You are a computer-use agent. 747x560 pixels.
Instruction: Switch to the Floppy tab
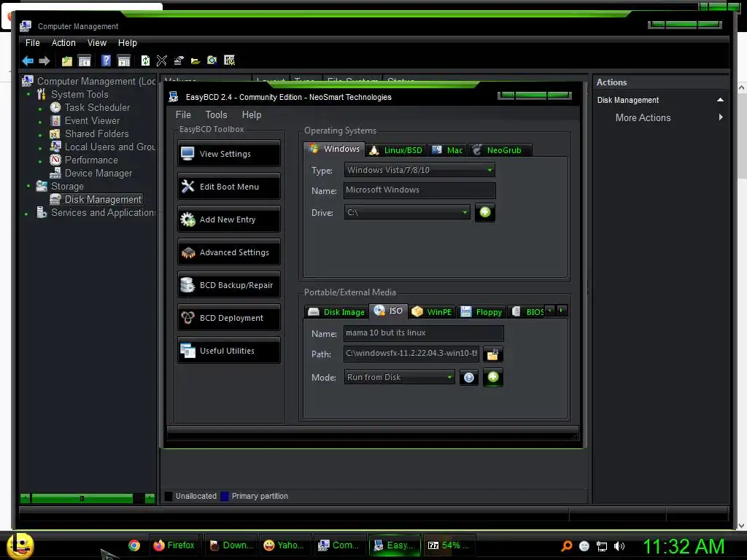click(x=481, y=312)
